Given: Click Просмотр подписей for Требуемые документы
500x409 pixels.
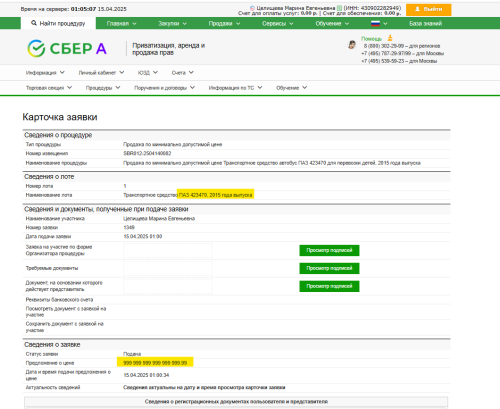Looking at the screenshot, I should pos(329,268).
